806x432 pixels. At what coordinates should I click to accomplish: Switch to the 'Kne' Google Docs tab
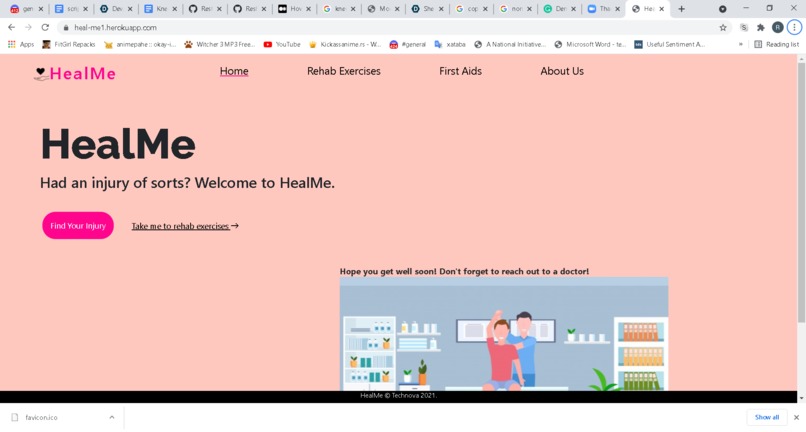[161, 9]
